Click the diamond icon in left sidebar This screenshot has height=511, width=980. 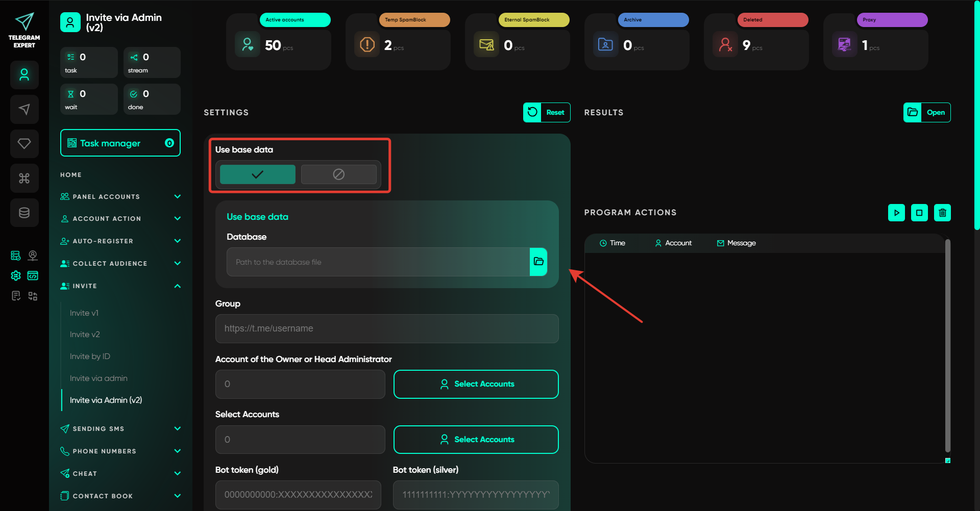coord(24,144)
